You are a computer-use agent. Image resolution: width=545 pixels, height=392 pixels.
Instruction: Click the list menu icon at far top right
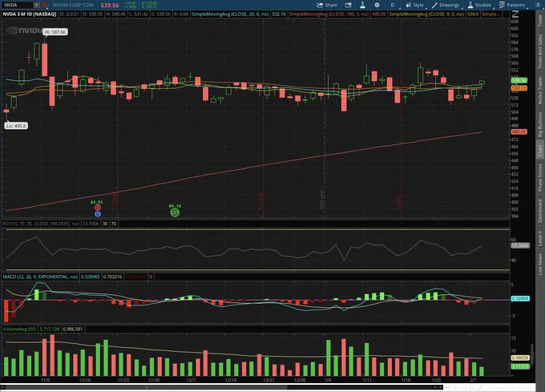pyautogui.click(x=538, y=5)
